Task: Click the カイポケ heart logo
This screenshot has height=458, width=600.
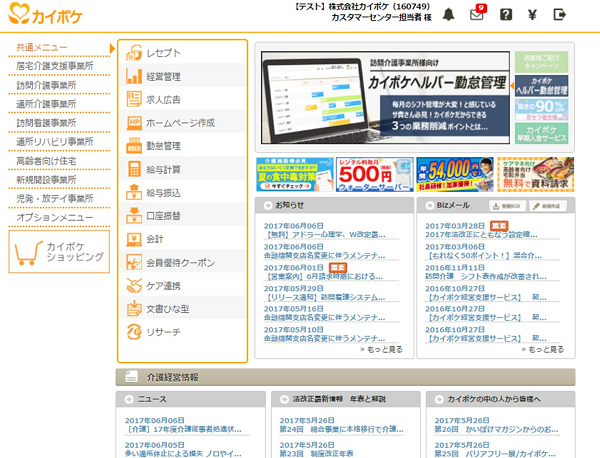Action: click(45, 14)
